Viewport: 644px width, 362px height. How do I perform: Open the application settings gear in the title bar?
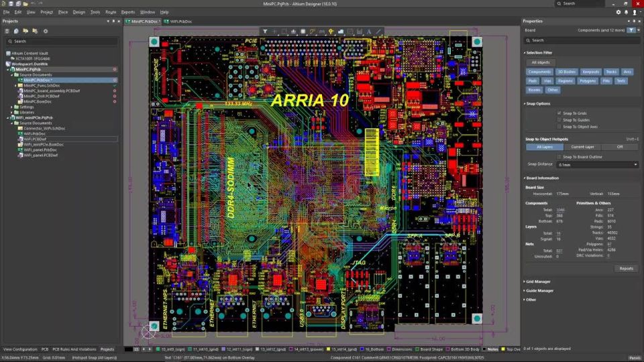coord(618,12)
